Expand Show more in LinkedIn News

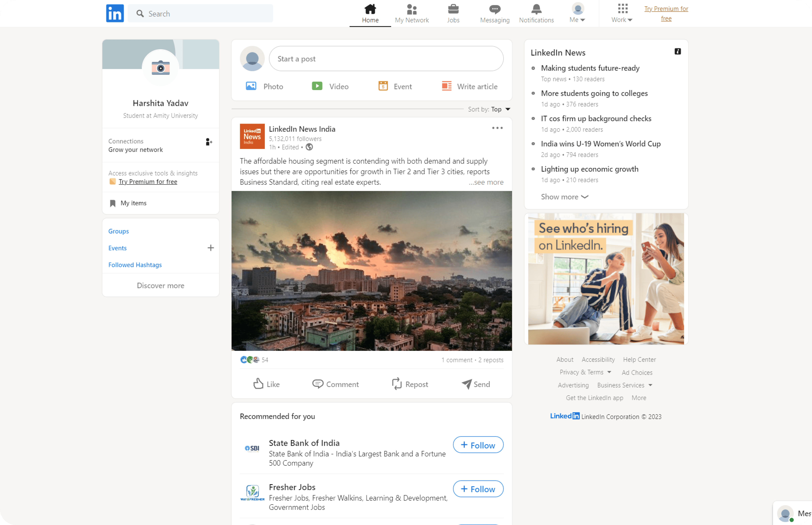tap(564, 197)
